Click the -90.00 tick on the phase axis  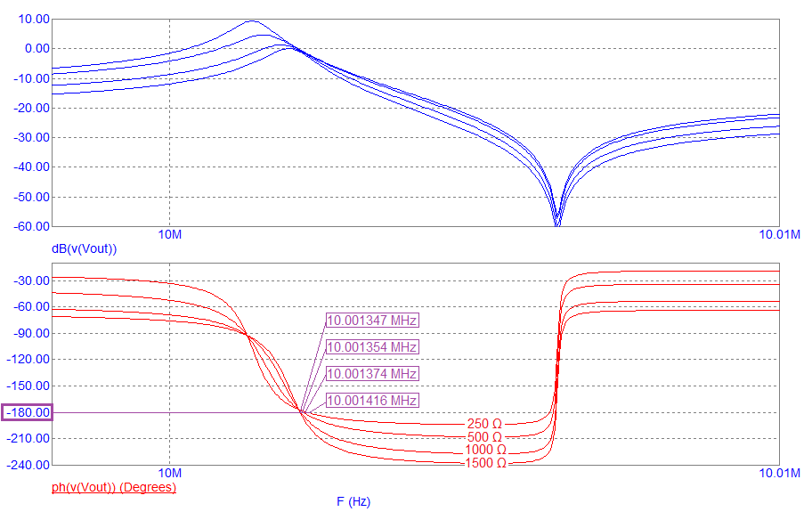[31, 334]
